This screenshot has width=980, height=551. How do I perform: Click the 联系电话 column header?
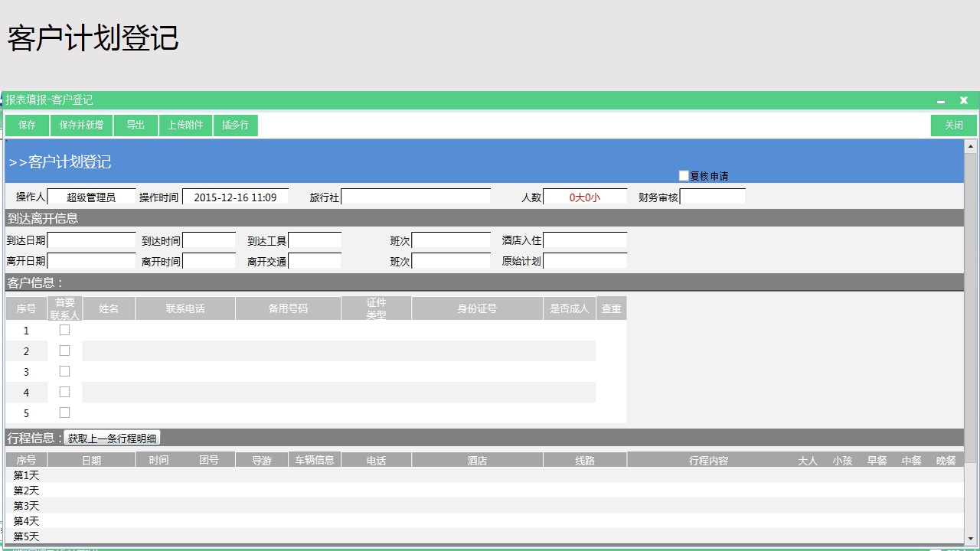point(185,308)
